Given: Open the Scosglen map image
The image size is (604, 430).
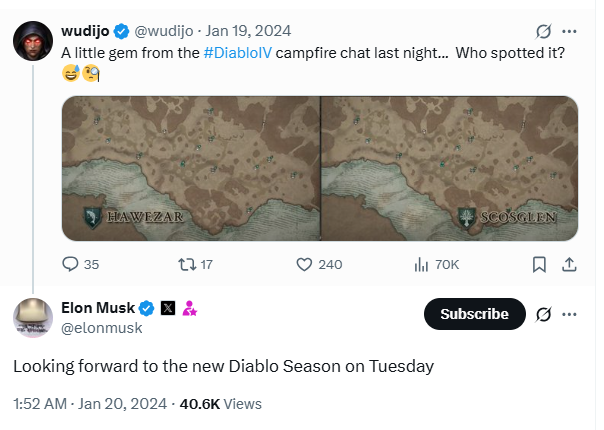Looking at the screenshot, I should pyautogui.click(x=449, y=168).
